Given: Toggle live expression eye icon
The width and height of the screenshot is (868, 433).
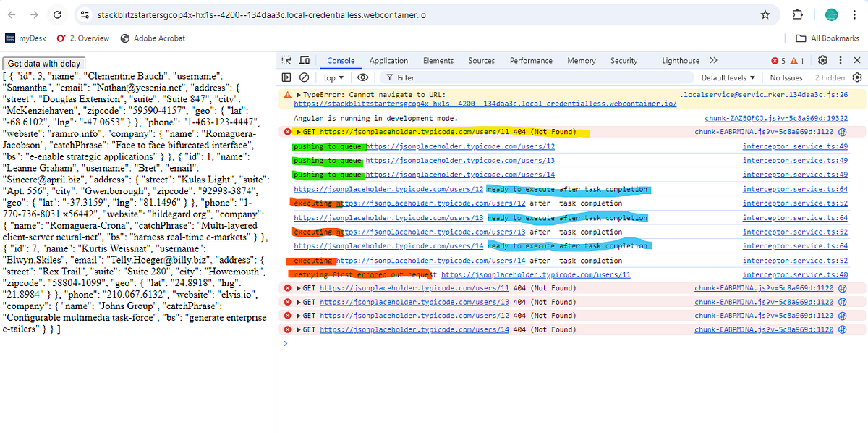Looking at the screenshot, I should click(363, 77).
